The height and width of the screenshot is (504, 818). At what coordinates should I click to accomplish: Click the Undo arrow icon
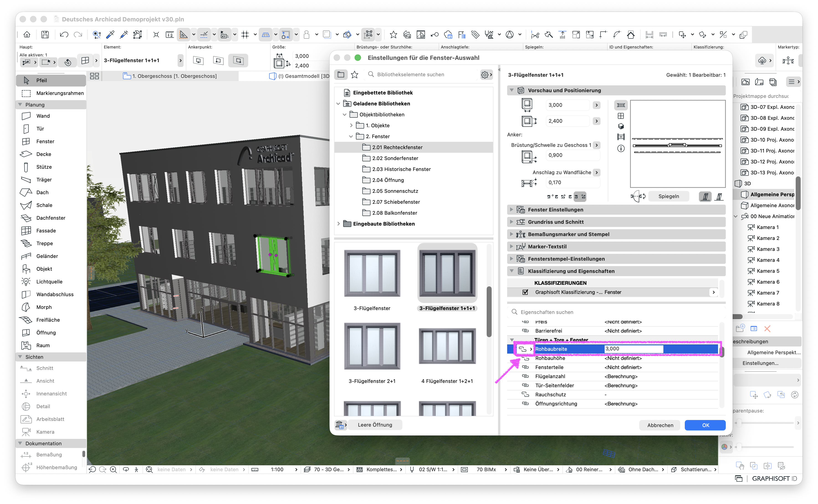click(x=64, y=34)
